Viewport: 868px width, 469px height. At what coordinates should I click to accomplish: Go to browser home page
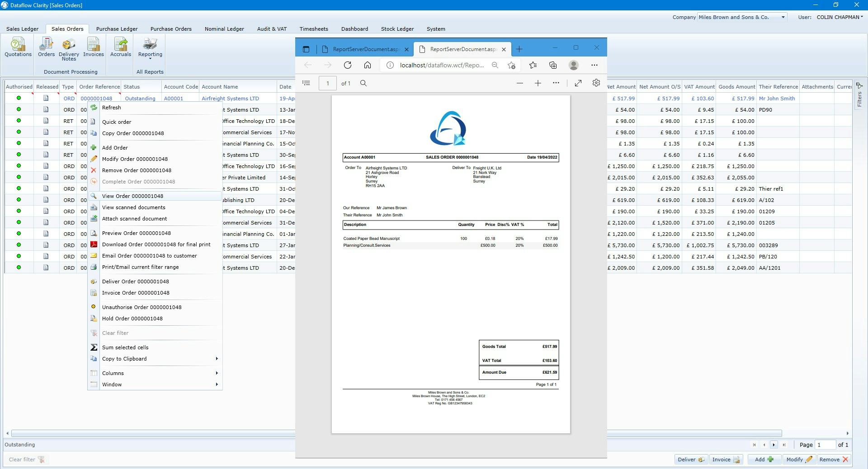(368, 65)
